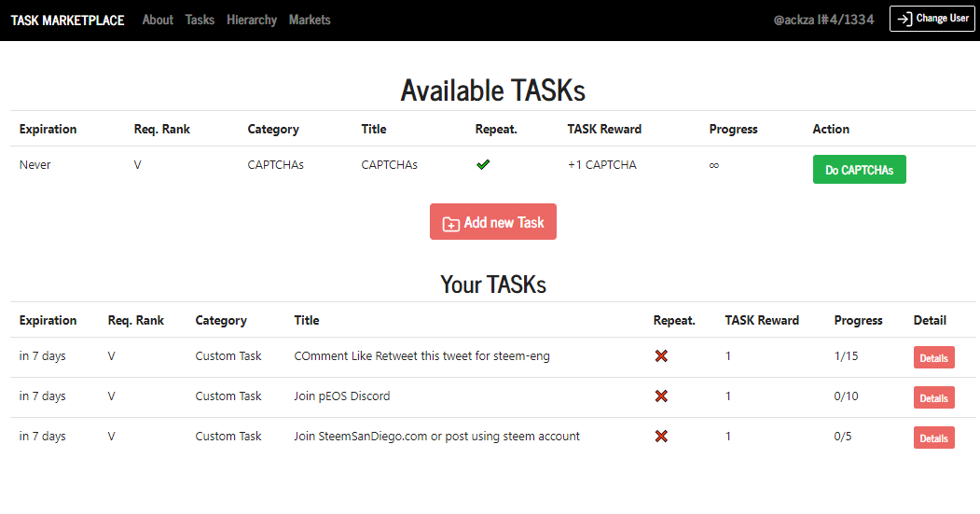
Task: Click the Add new Task button
Action: pyautogui.click(x=493, y=221)
